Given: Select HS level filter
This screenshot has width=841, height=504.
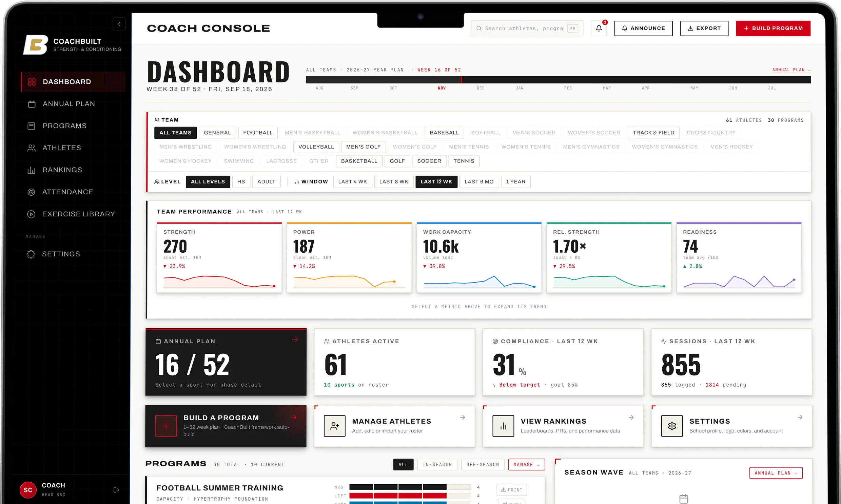Looking at the screenshot, I should [241, 182].
